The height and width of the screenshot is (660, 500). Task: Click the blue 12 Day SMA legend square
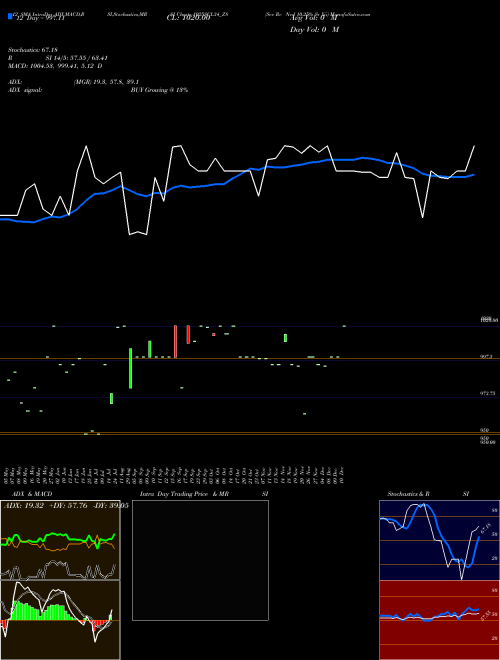(10, 16)
